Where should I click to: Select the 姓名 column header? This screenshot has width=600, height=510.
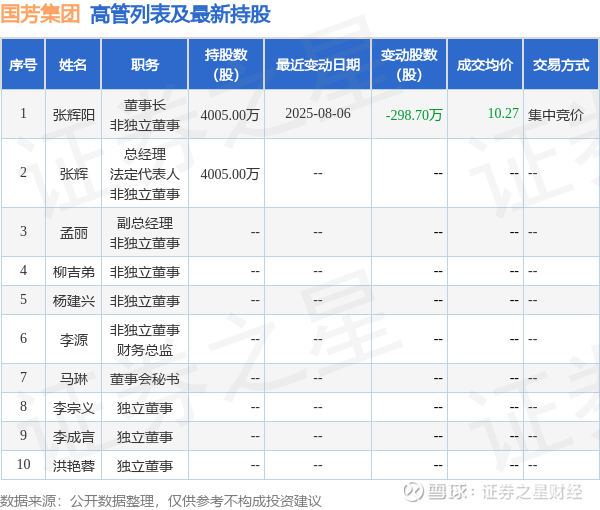[73, 64]
